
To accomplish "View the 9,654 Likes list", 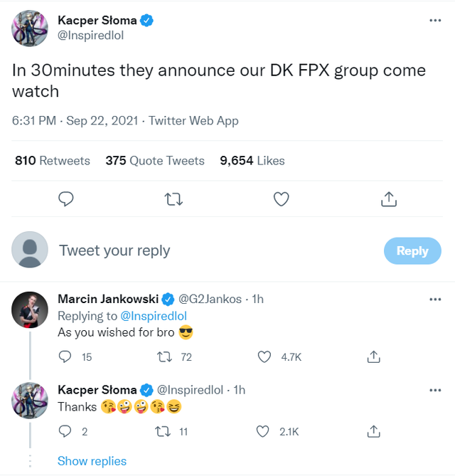I will click(252, 161).
